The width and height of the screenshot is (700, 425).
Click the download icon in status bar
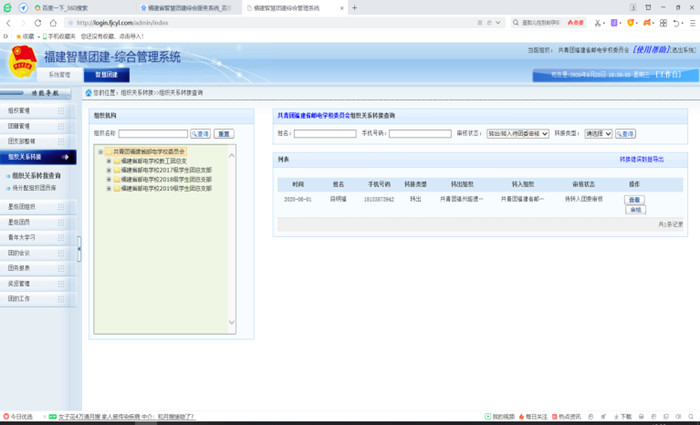click(x=616, y=416)
